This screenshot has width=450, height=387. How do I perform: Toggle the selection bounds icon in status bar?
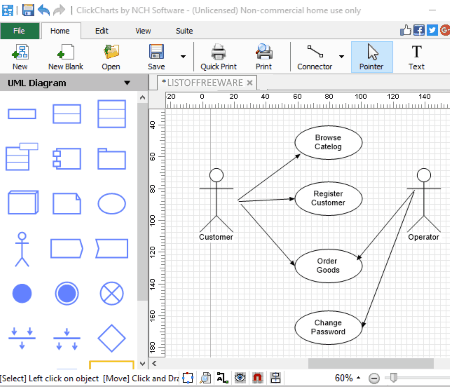click(188, 378)
